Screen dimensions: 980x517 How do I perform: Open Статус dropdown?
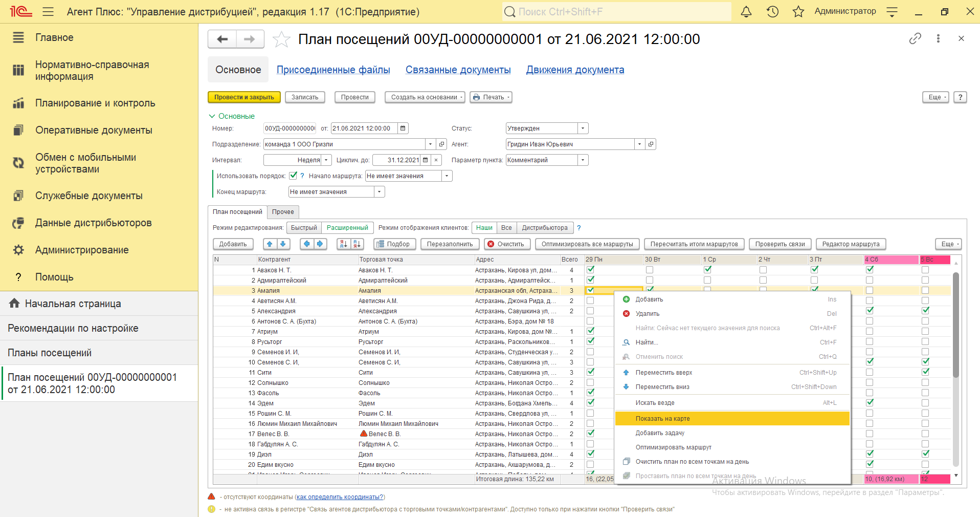click(583, 128)
